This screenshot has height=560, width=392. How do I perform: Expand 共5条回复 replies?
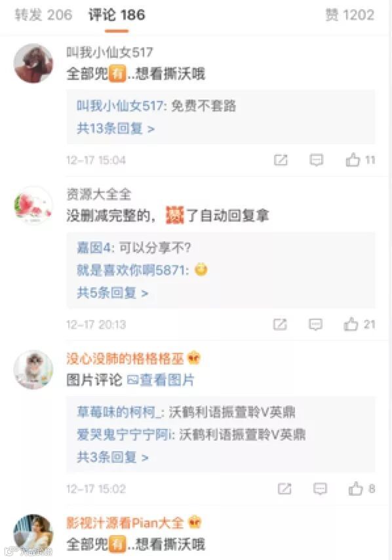113,293
